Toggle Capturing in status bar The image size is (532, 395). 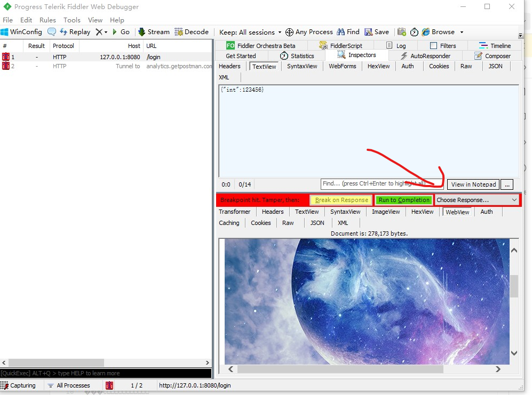(18, 385)
